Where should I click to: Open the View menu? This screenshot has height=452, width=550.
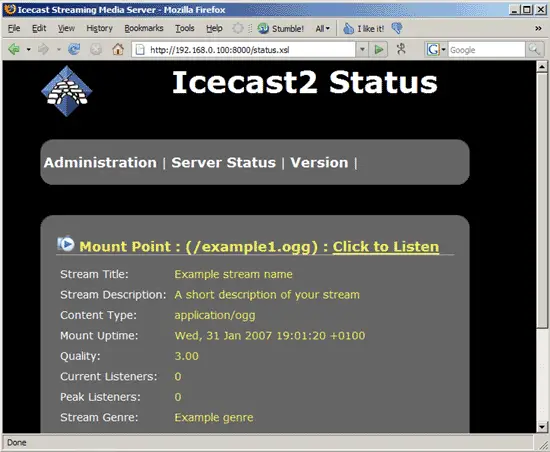pyautogui.click(x=66, y=28)
